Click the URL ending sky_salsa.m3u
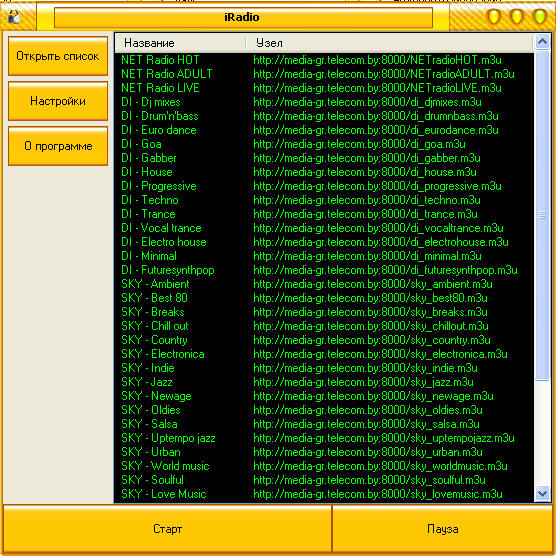Image resolution: width=556 pixels, height=556 pixels. [x=366, y=424]
